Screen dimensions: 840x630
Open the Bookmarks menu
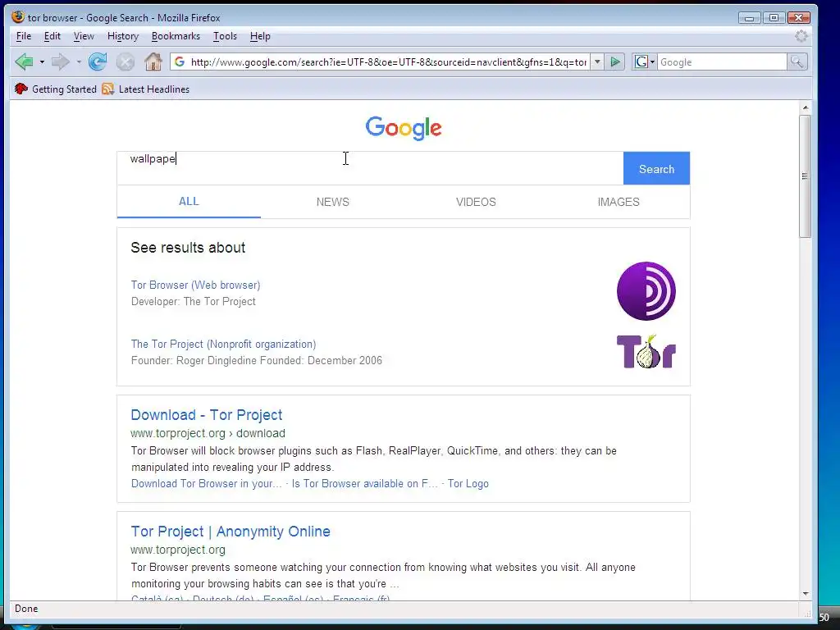(x=176, y=36)
